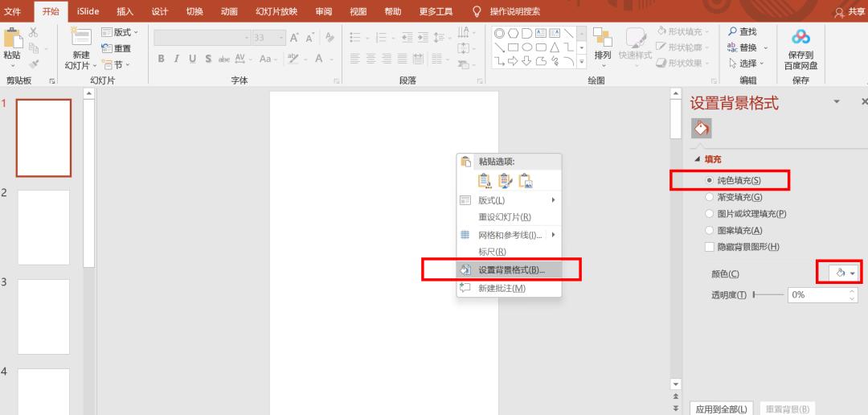Select 渐变填充(G) radio option
The image size is (868, 415).
[709, 197]
